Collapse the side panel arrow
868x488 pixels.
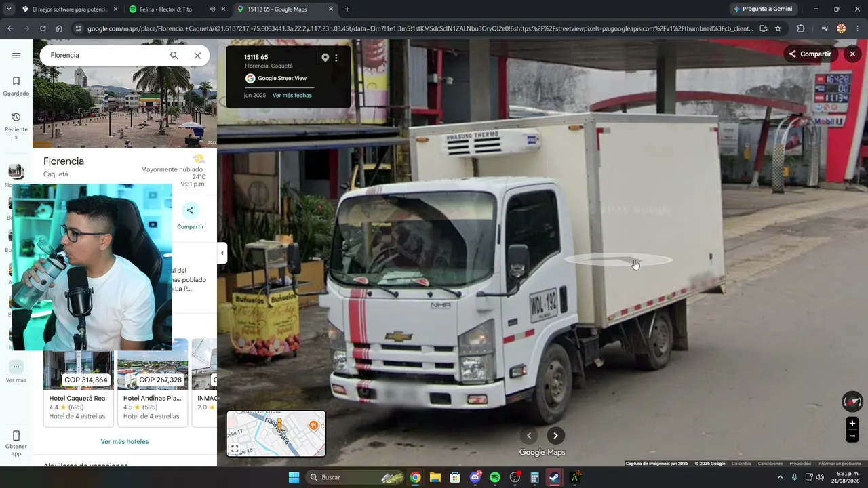pos(222,253)
